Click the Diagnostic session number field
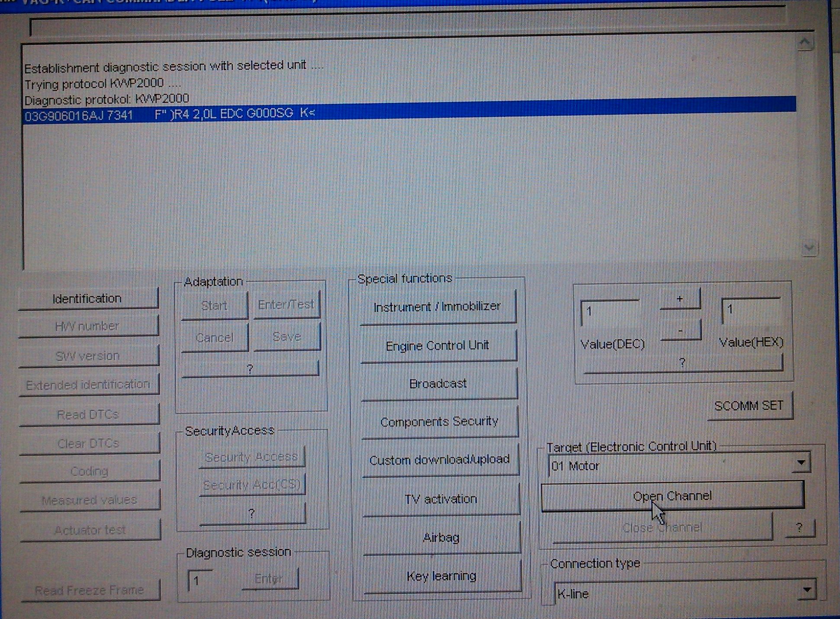840x619 pixels. click(200, 581)
